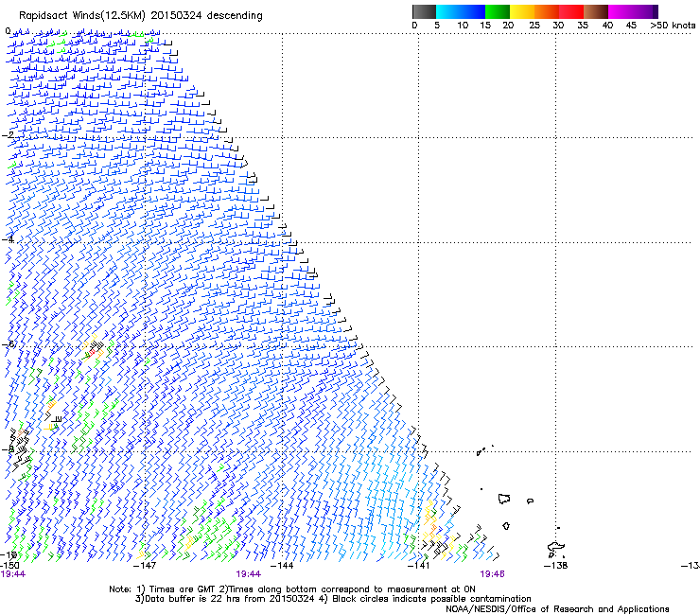Click the purple '19:44' time under -150

[x=13, y=574]
